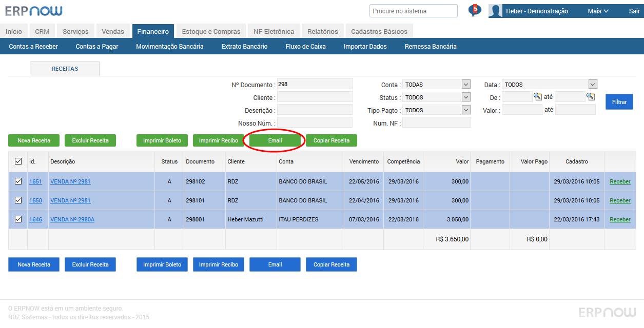
Task: Click the green Imprimir Recibo button
Action: 219,140
